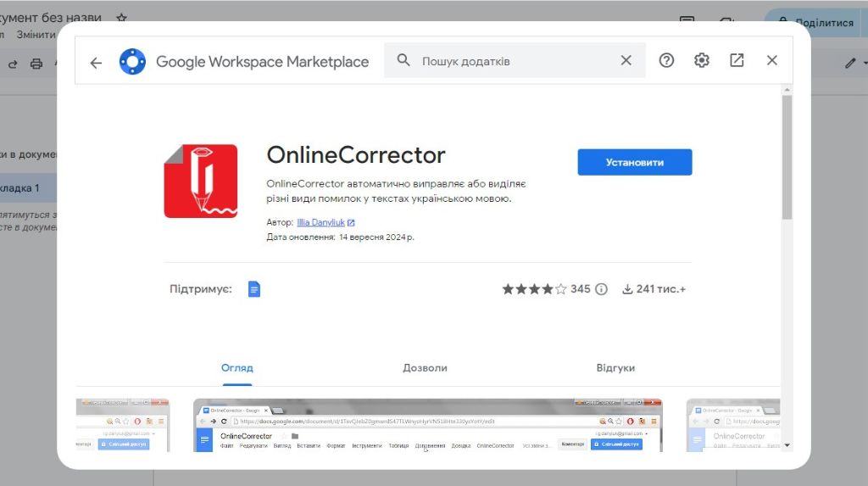Close the Marketplace dialog

pos(772,60)
